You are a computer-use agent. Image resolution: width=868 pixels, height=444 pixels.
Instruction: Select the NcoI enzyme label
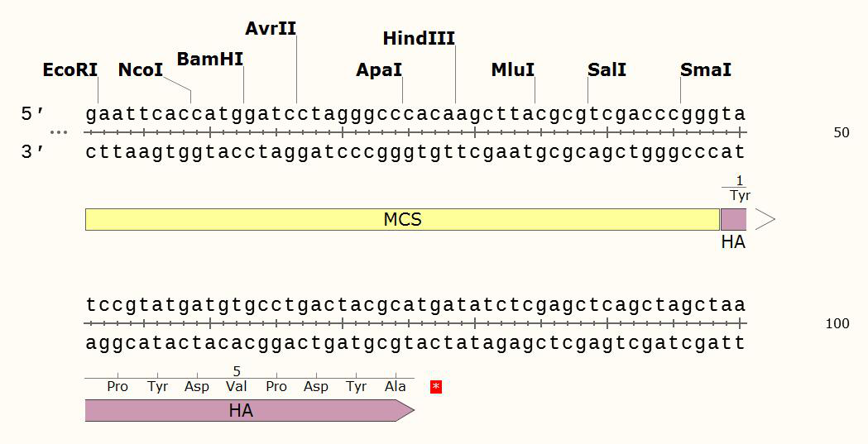coord(141,70)
